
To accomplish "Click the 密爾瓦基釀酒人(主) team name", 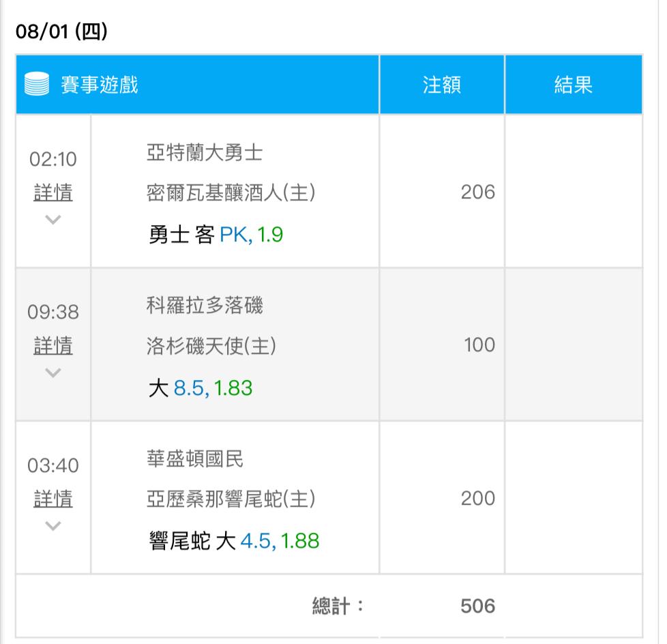I will [x=231, y=193].
